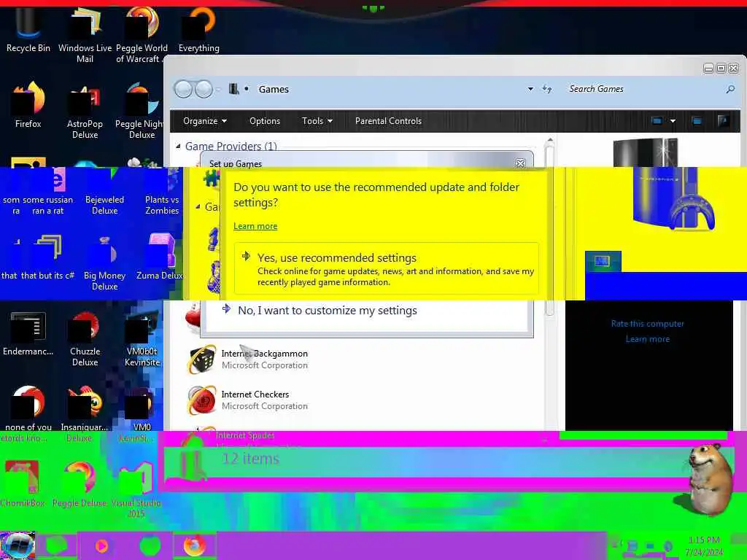This screenshot has height=560, width=747.
Task: Open the Organize dropdown menu
Action: click(205, 121)
